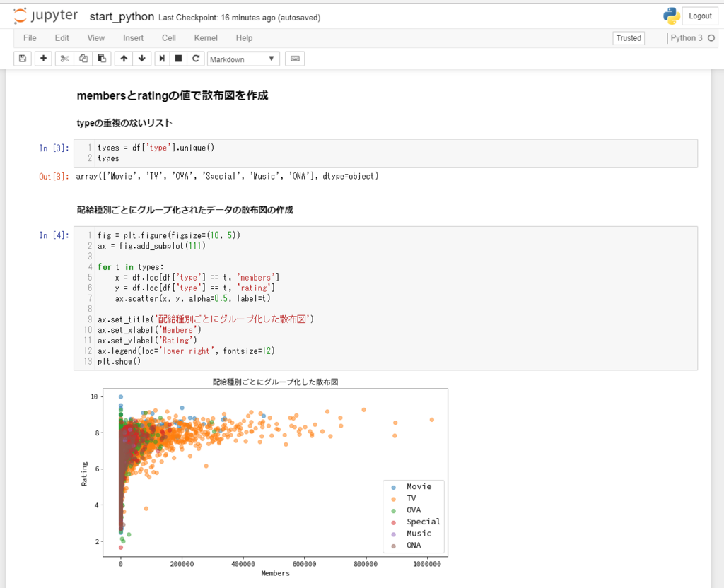The image size is (724, 588).
Task: Interrupt the kernel with stop icon
Action: coord(178,59)
